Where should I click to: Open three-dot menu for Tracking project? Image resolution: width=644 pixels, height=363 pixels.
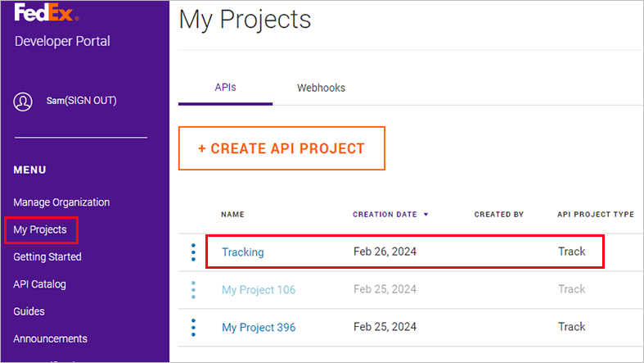tap(193, 252)
